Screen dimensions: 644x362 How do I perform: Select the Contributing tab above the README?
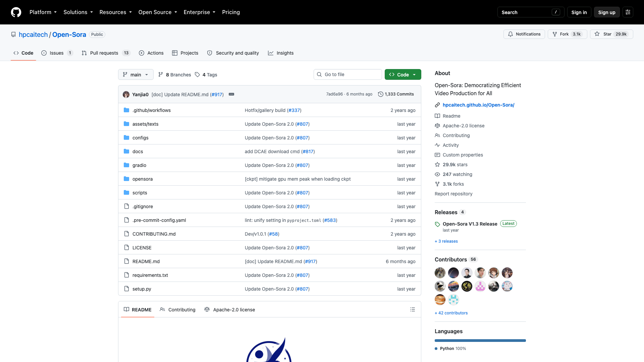coord(178,310)
